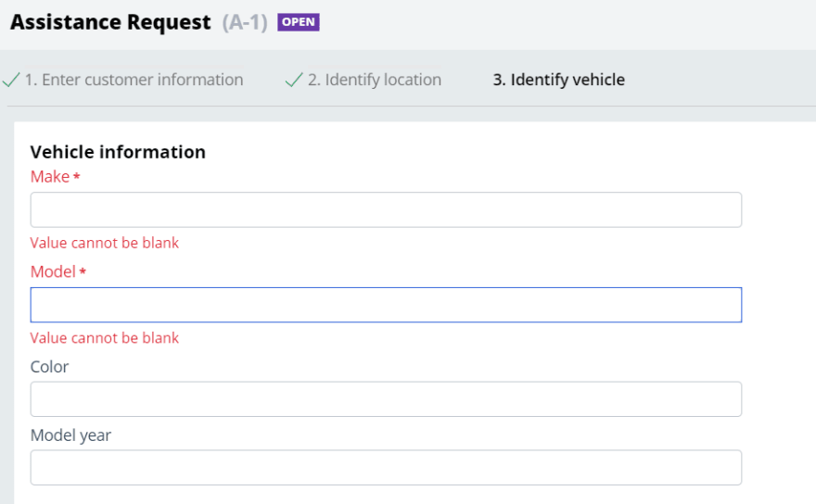
Task: Click the Model year field label
Action: point(70,435)
